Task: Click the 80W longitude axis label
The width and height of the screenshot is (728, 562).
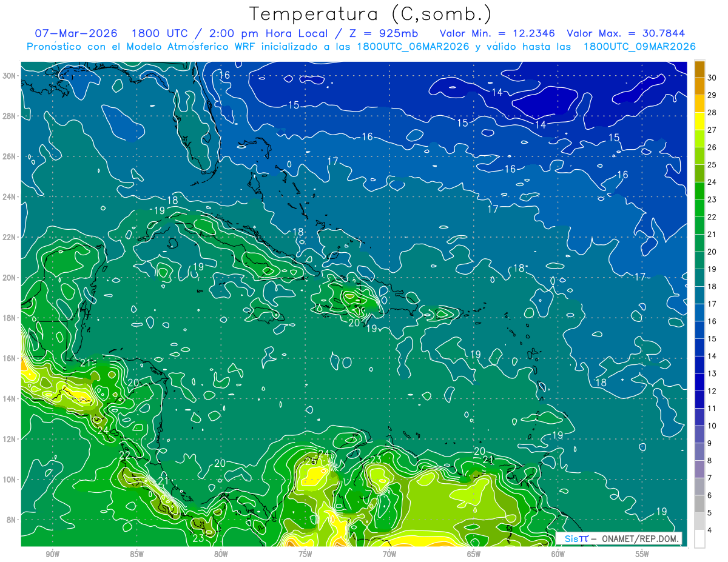Action: point(221,554)
